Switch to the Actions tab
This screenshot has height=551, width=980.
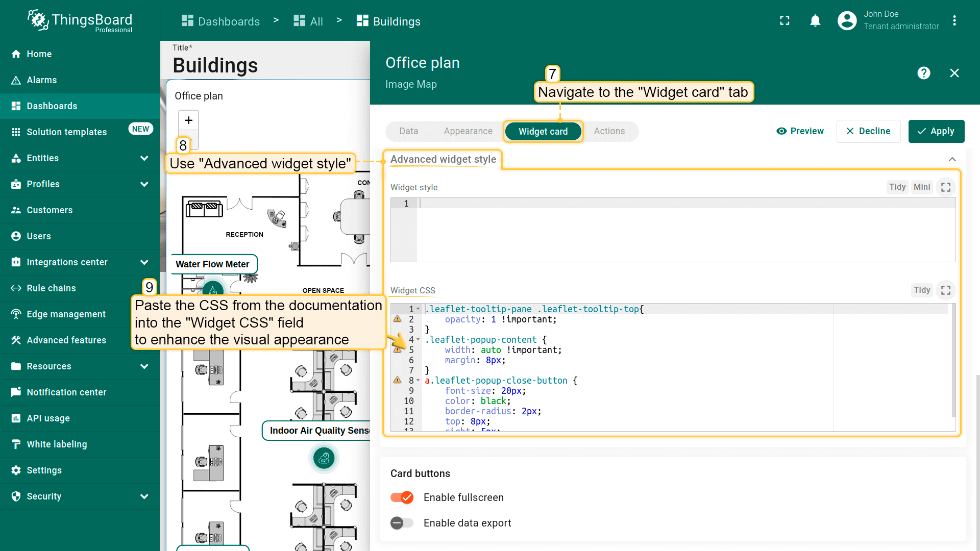(x=609, y=131)
